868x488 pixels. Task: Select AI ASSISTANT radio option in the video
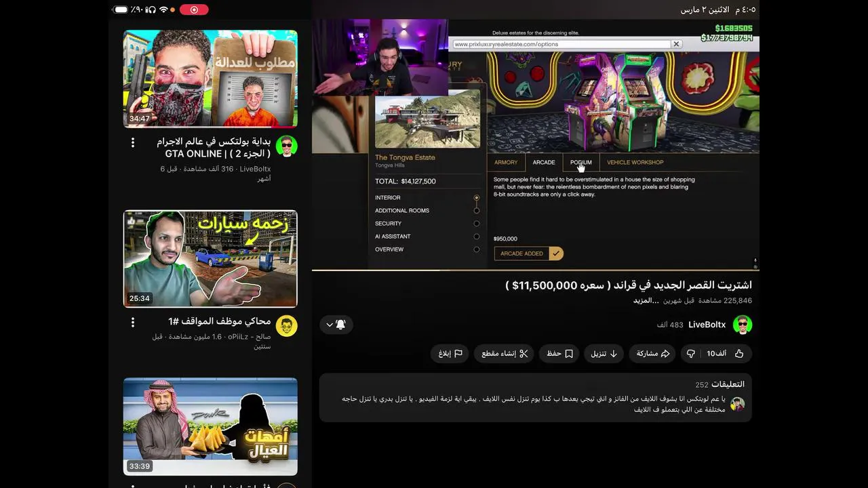point(477,237)
